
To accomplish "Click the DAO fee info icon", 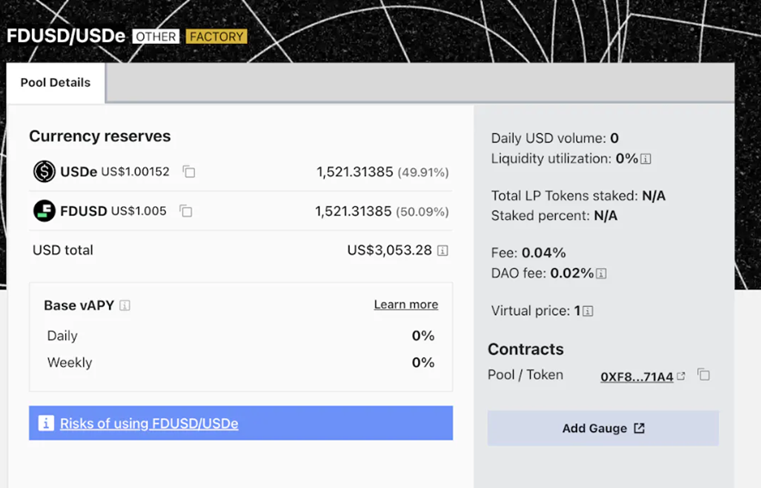I will click(601, 273).
